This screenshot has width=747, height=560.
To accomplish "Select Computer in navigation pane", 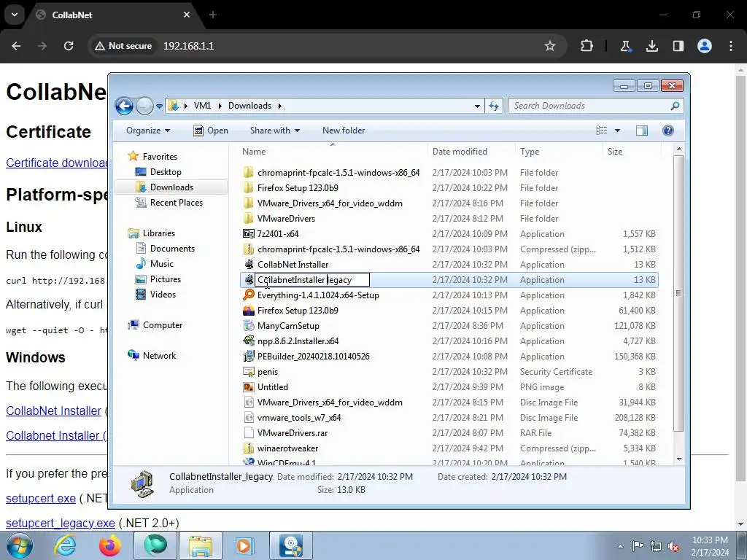I will pos(163,325).
